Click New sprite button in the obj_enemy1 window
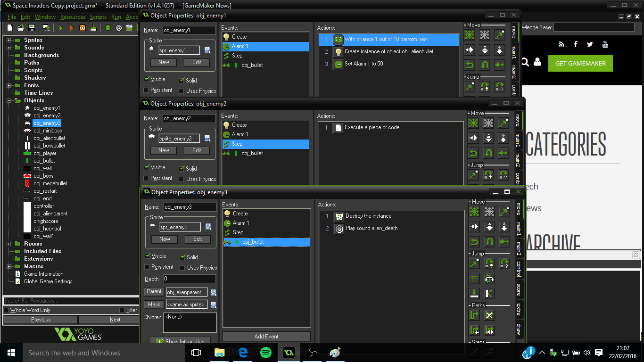The height and width of the screenshot is (362, 644). [164, 62]
